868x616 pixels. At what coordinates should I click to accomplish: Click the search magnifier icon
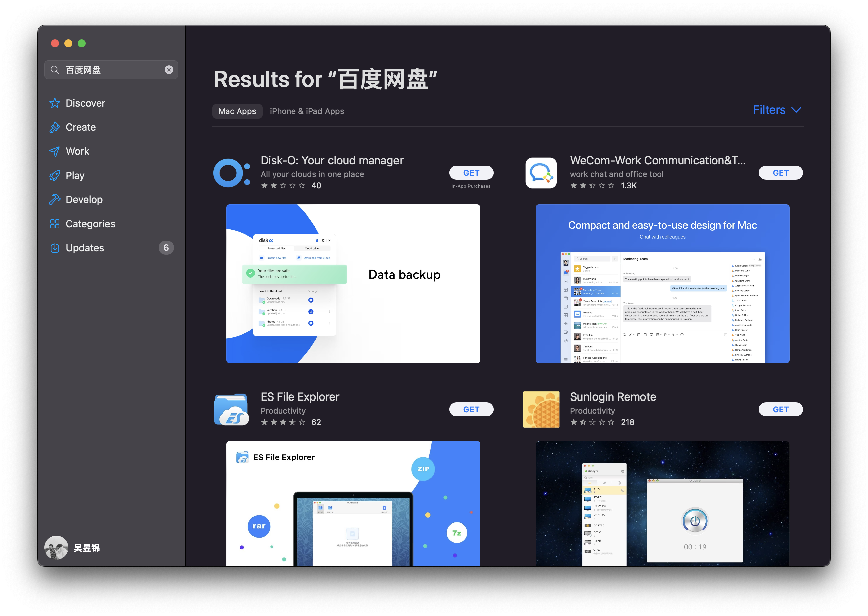coord(55,70)
